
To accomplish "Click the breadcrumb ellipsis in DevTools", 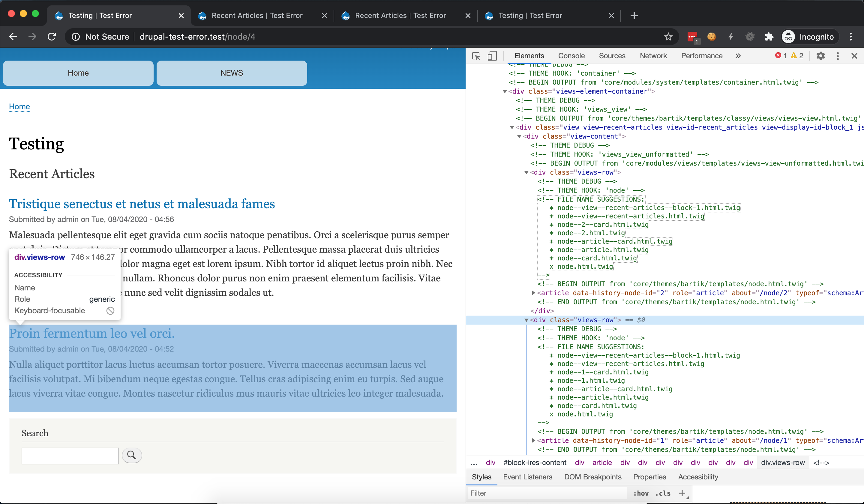I will pyautogui.click(x=474, y=463).
